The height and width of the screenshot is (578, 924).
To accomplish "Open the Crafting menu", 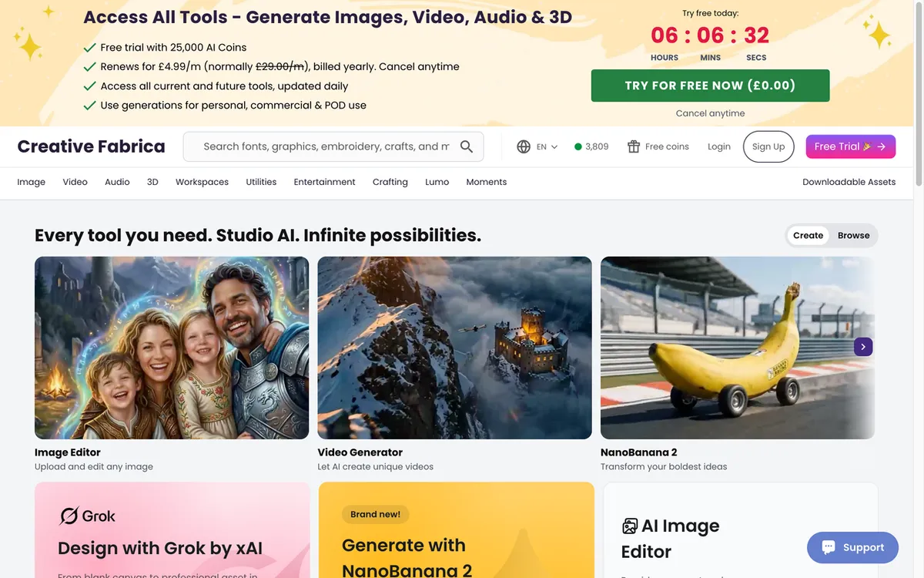I will pyautogui.click(x=390, y=182).
